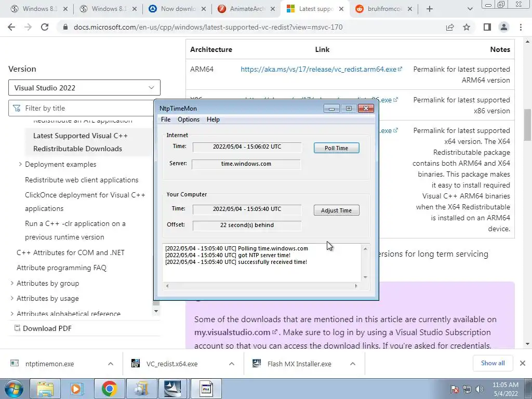Open options chevron for ntptimemon.exe download
This screenshot has height=399, width=532.
111,364
